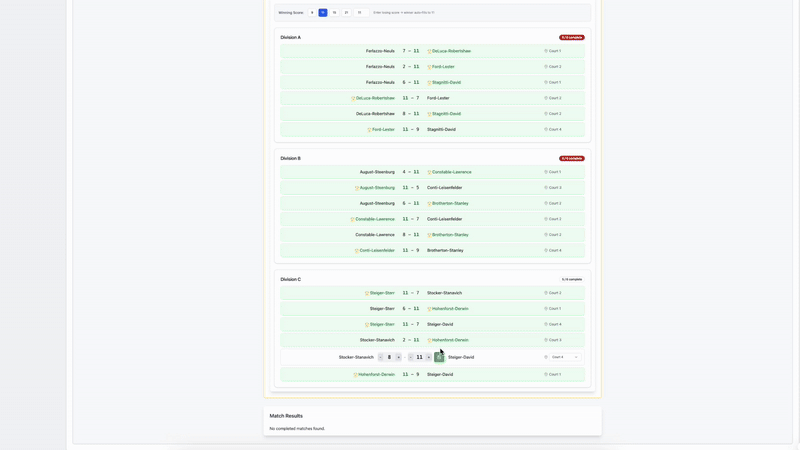Click score '11 – 9' in Ford-Lester vs Stagnitti-David row
800x450 pixels.
[411, 130]
